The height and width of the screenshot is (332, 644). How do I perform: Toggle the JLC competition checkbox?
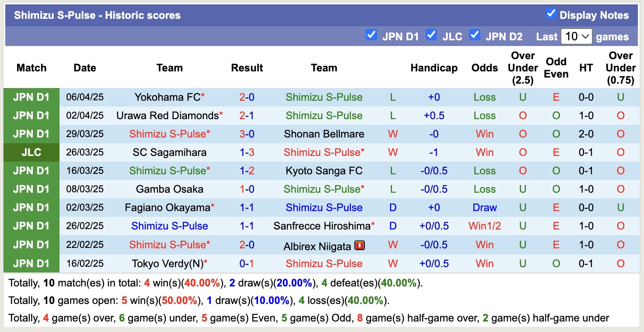[x=431, y=35]
